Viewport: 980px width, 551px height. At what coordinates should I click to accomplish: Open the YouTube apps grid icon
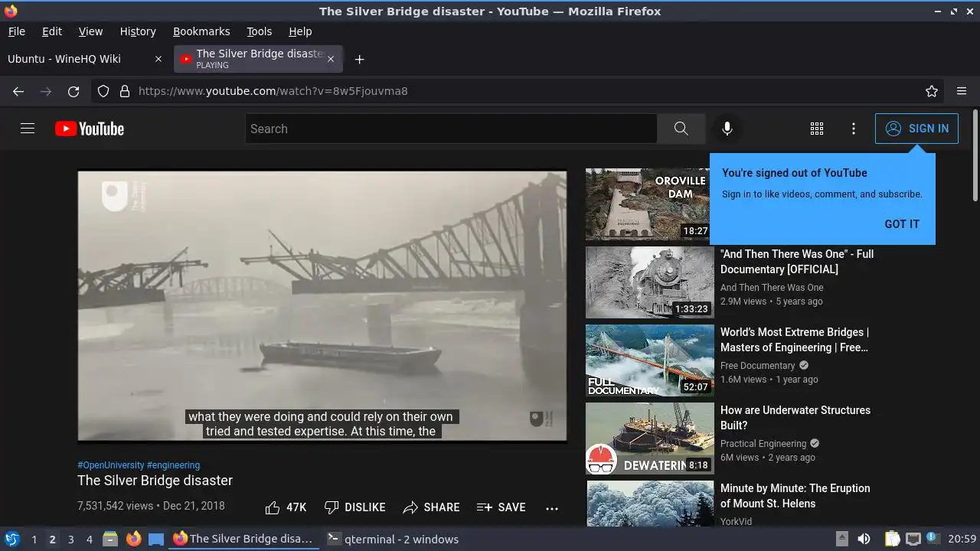click(x=817, y=129)
